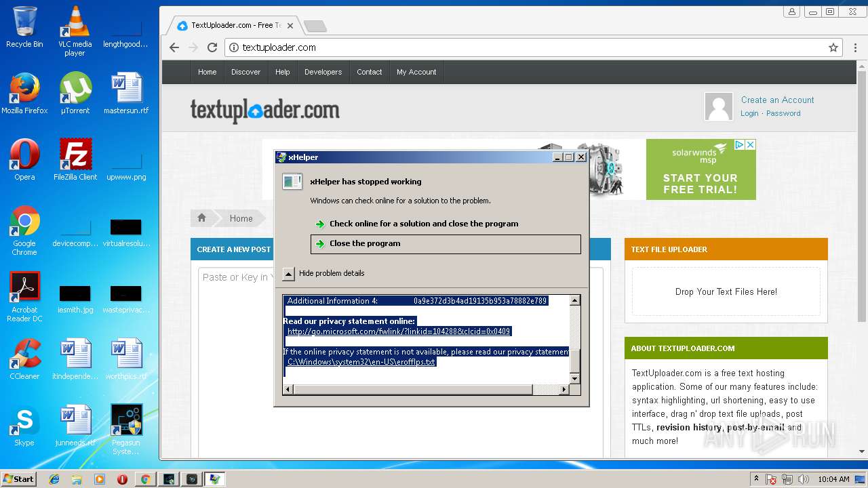This screenshot has width=868, height=488.
Task: Select the junneeds.rtf desktop file
Action: tap(75, 426)
